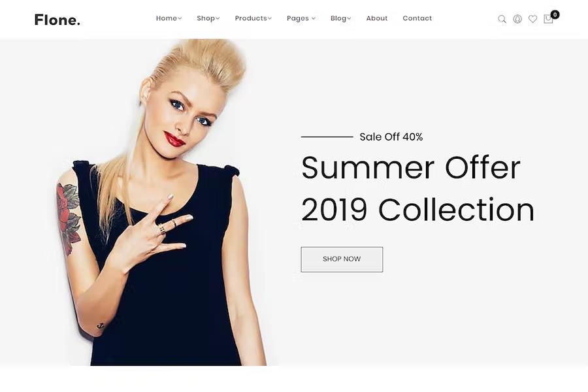Expand the Shop dropdown chevron
588x392 pixels.
point(218,18)
